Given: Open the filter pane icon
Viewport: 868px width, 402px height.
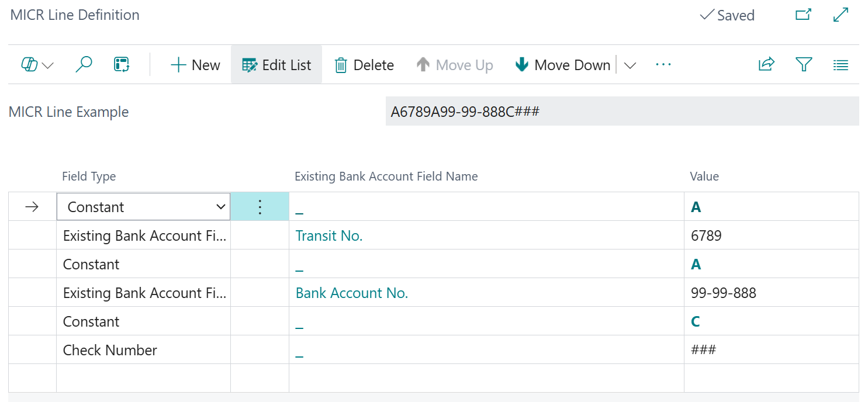Looking at the screenshot, I should pyautogui.click(x=804, y=64).
